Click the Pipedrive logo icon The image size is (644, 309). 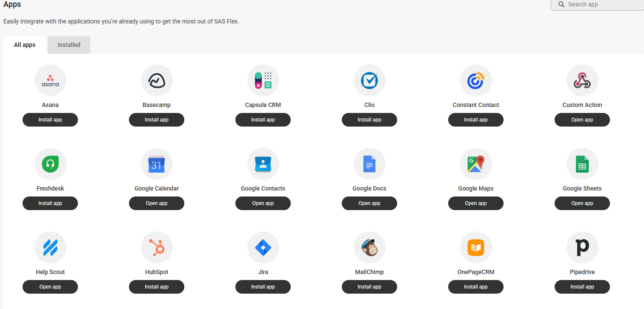point(582,248)
